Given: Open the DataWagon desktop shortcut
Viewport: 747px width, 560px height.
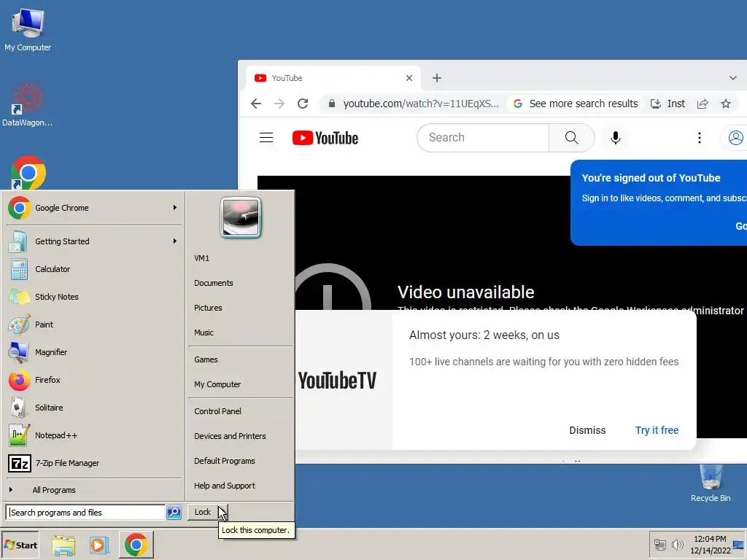Looking at the screenshot, I should click(x=28, y=105).
